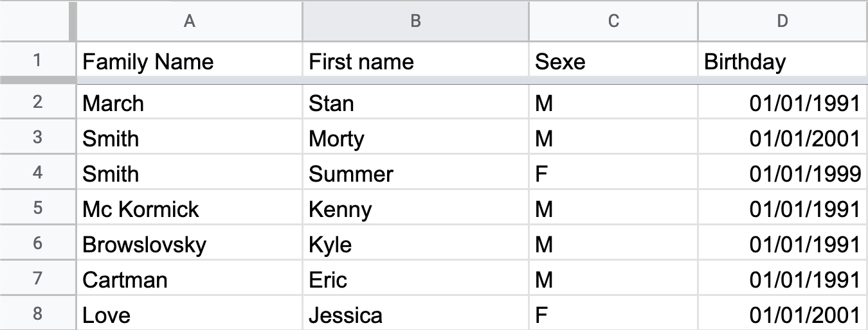Click the Mc Kormick cell
The height and width of the screenshot is (330, 868).
[189, 209]
